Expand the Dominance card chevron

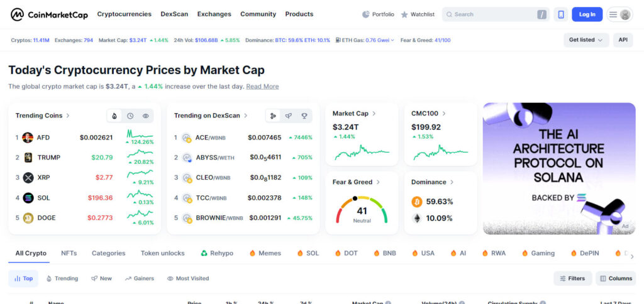(x=452, y=182)
